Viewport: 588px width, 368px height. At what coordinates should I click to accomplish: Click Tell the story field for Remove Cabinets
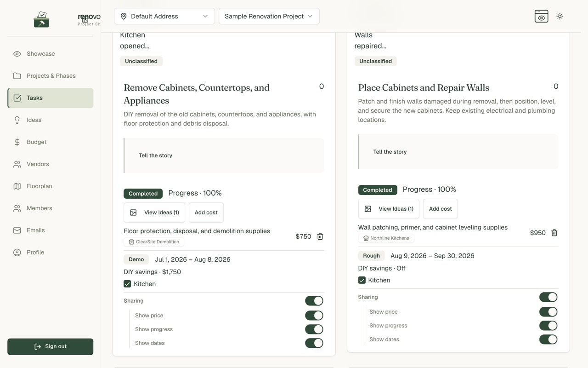pyautogui.click(x=224, y=155)
